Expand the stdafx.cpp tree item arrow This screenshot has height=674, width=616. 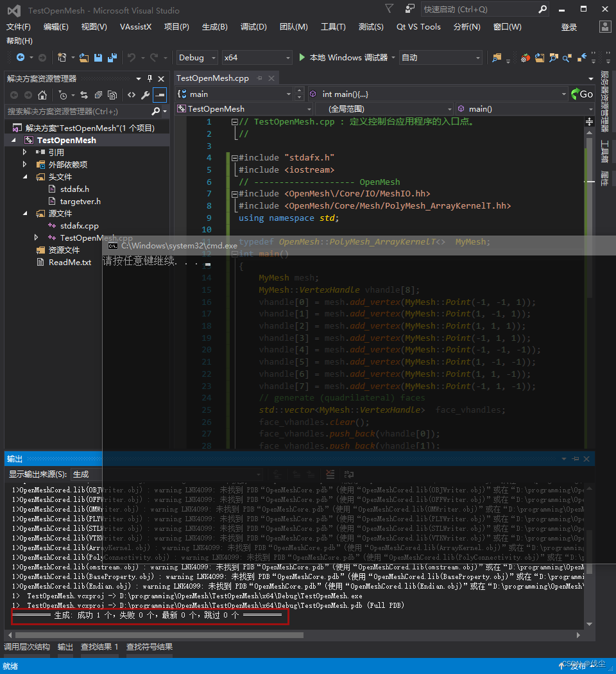(x=37, y=225)
